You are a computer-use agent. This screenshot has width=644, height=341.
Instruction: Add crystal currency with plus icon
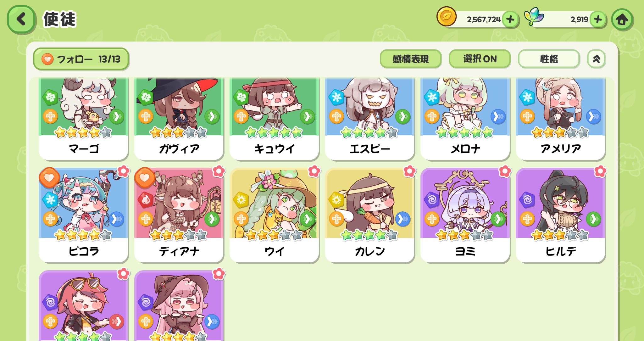(597, 20)
